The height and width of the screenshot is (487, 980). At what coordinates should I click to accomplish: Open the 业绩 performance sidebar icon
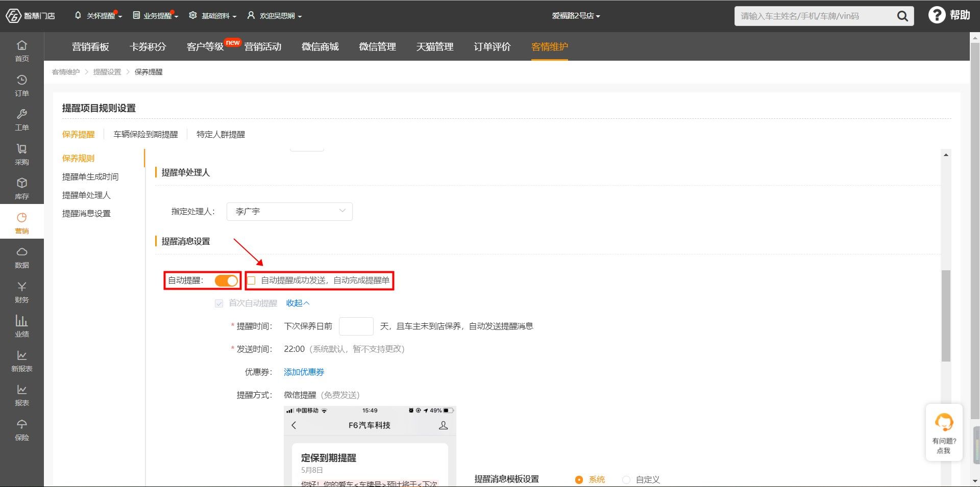[22, 326]
